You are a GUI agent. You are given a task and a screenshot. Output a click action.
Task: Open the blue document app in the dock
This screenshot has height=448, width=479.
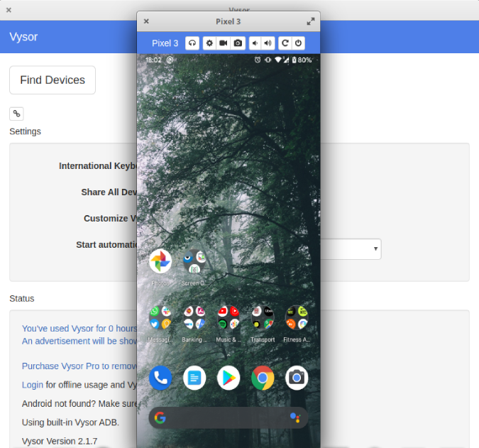click(194, 378)
